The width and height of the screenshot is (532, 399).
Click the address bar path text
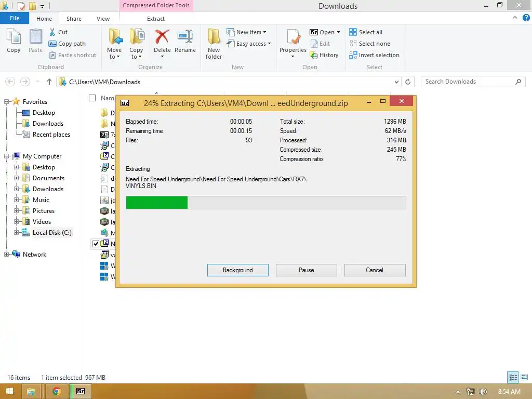pos(104,82)
